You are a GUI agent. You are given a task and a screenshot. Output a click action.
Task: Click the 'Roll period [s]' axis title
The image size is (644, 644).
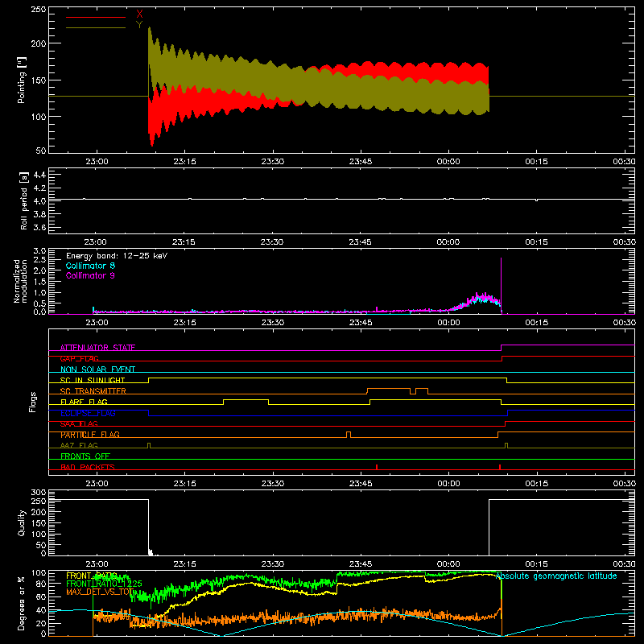pos(24,200)
